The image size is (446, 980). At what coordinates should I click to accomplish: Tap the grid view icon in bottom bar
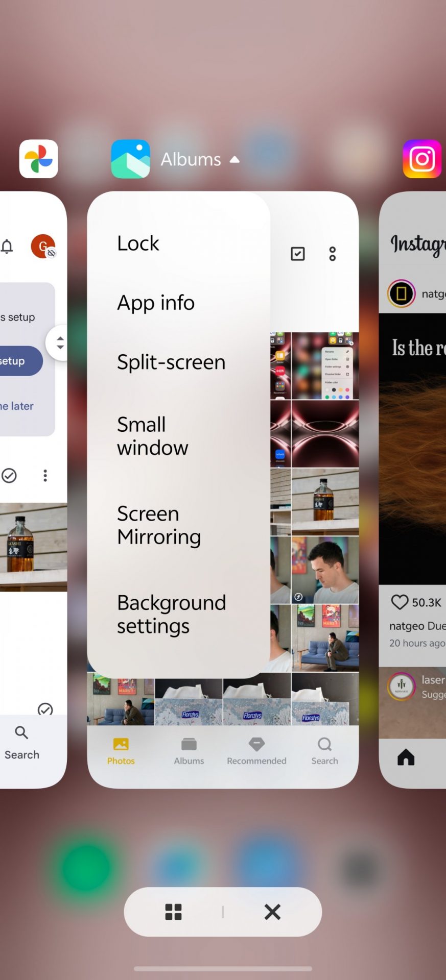pyautogui.click(x=173, y=912)
